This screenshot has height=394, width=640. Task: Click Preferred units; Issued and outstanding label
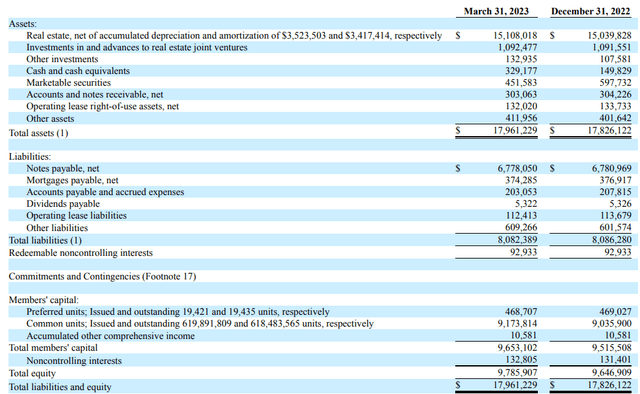178,312
